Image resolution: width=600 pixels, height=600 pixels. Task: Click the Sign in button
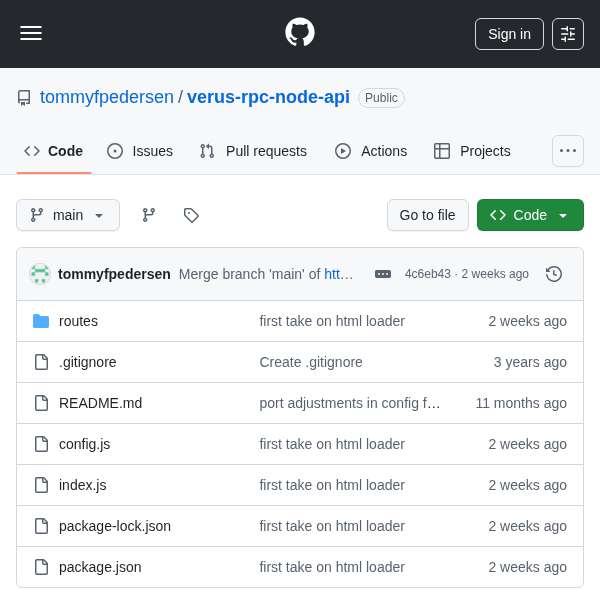pyautogui.click(x=509, y=34)
